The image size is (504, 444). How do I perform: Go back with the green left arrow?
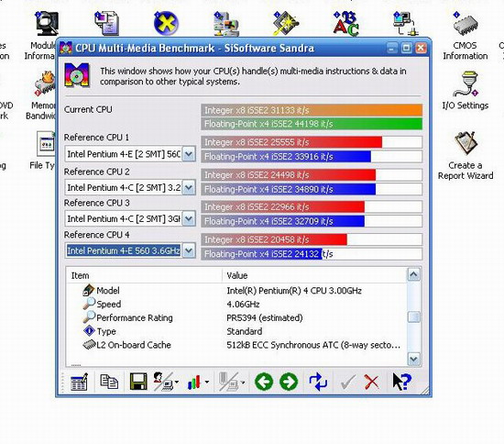(264, 382)
